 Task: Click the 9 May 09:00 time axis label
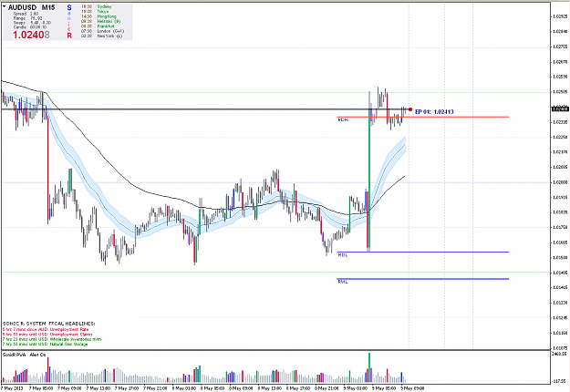click(412, 388)
